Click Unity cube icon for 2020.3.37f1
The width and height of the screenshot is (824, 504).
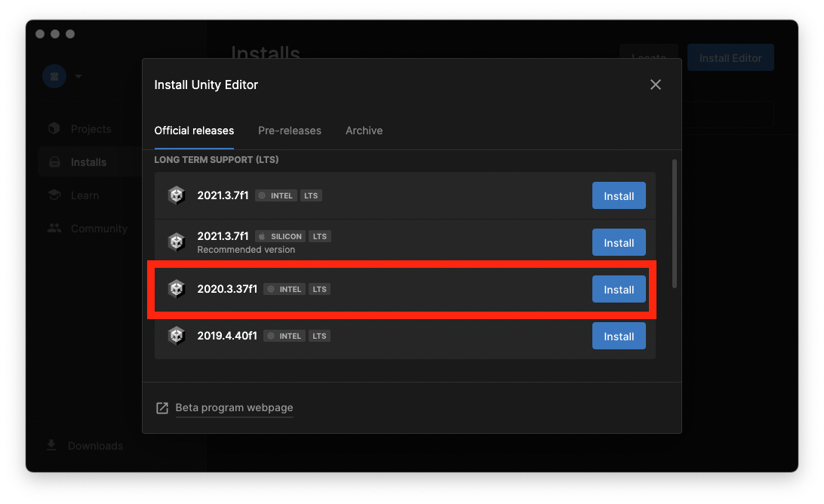coord(177,289)
